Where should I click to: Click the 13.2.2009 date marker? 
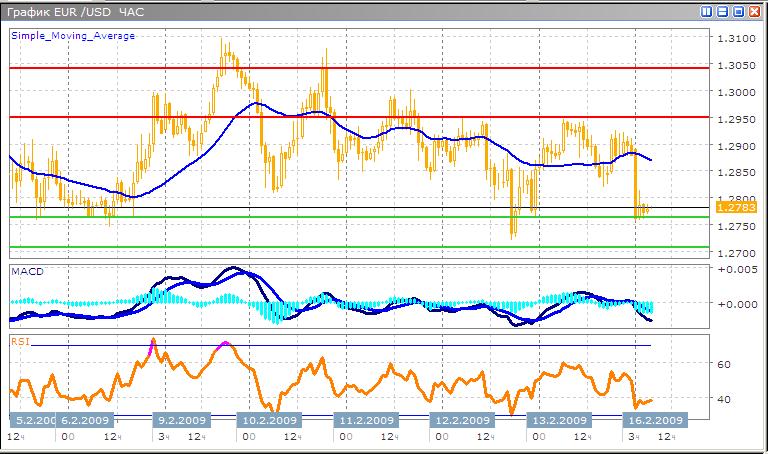(557, 420)
